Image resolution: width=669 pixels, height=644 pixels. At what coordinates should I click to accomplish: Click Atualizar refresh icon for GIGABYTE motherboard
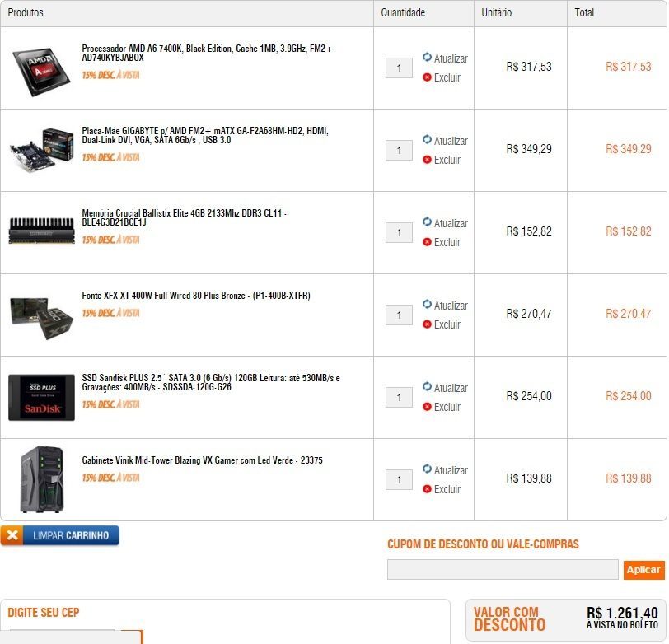click(x=427, y=139)
